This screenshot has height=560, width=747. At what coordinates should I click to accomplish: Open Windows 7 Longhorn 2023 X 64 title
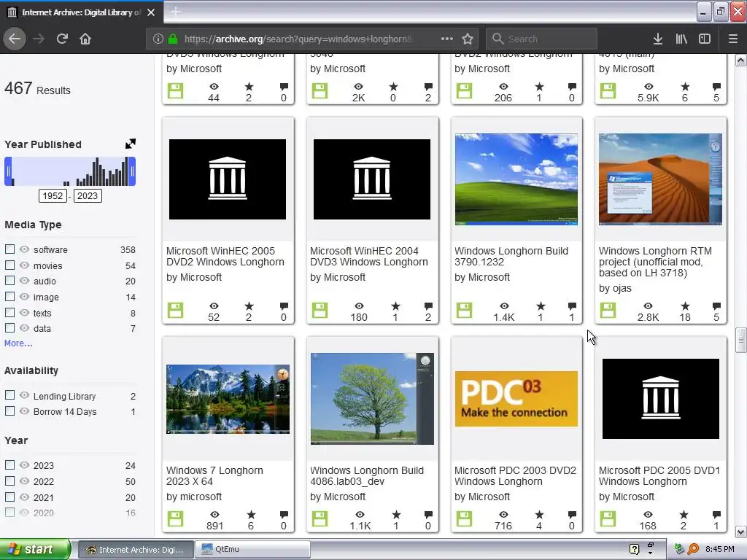(x=214, y=475)
